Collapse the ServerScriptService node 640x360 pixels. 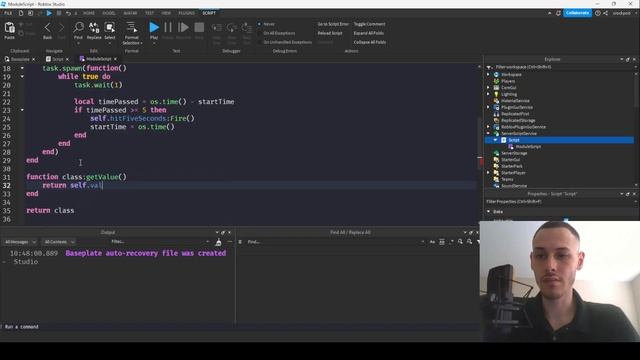tap(488, 133)
